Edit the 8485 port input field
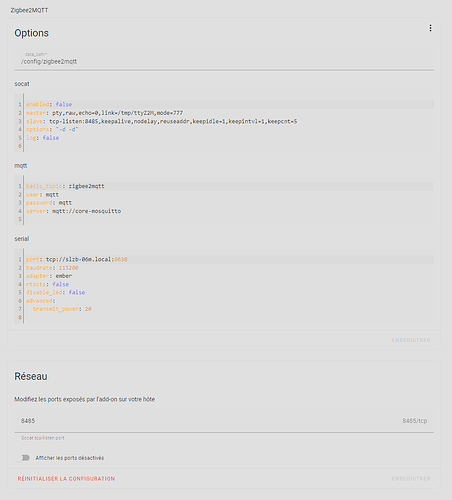The width and height of the screenshot is (452, 500). click(x=224, y=421)
